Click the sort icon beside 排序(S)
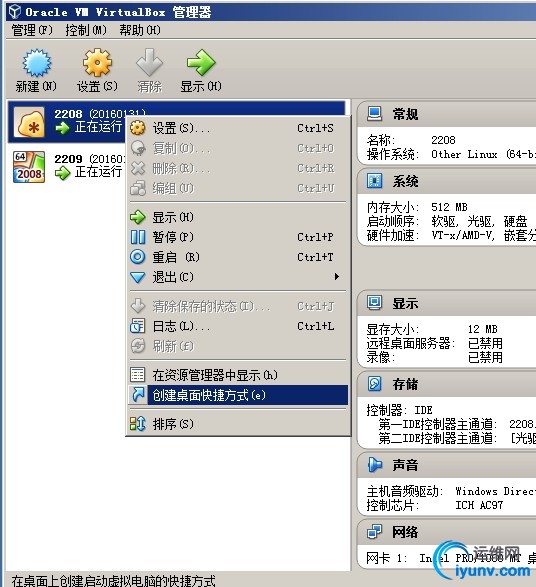536x587 pixels. [x=137, y=424]
